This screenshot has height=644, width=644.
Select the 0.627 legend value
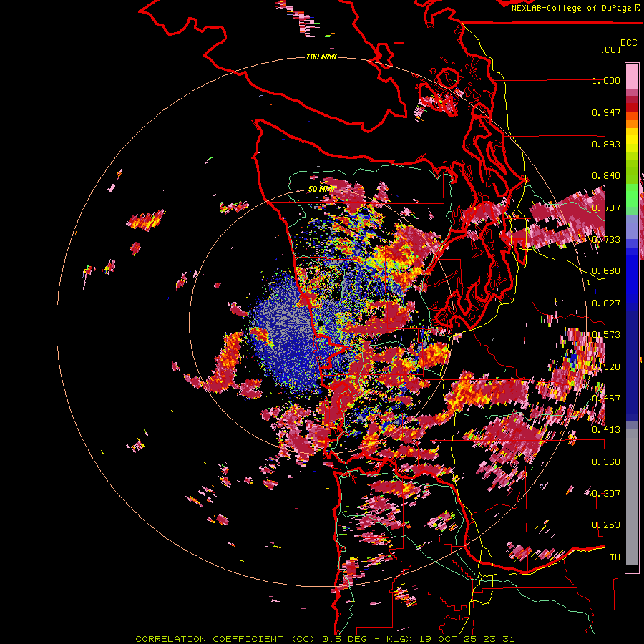(x=606, y=303)
